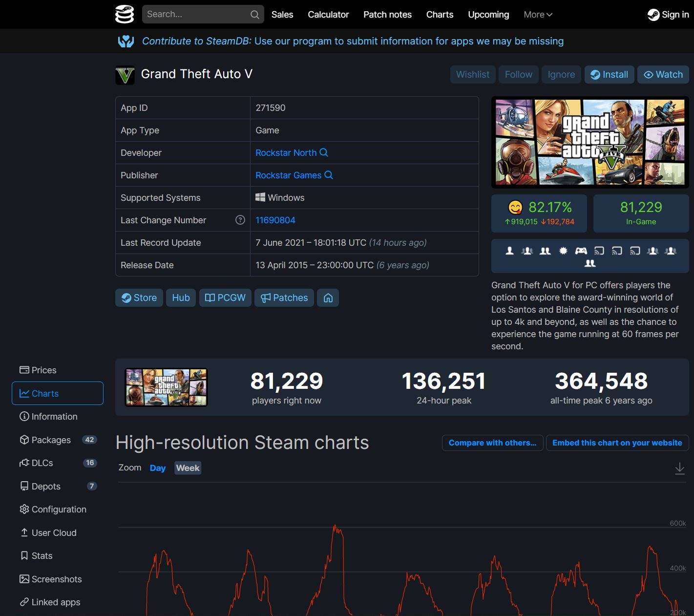This screenshot has height=616, width=694.
Task: Select the controller support gamepad icon
Action: [581, 251]
